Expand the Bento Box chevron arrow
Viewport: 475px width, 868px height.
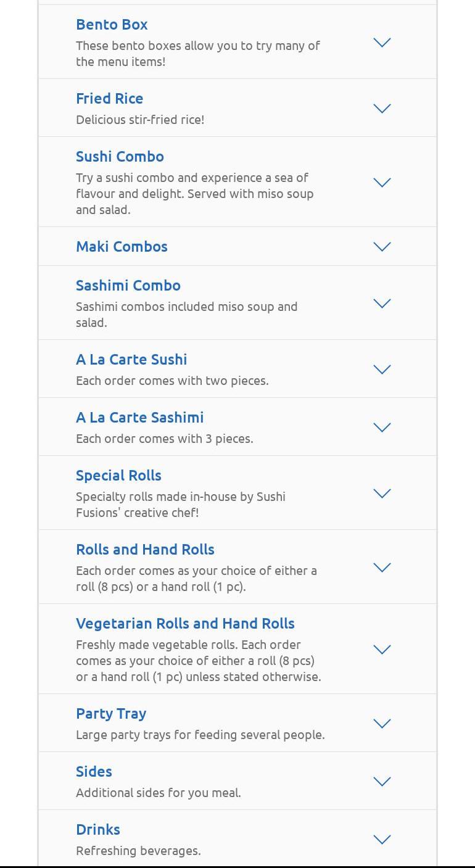pos(382,43)
